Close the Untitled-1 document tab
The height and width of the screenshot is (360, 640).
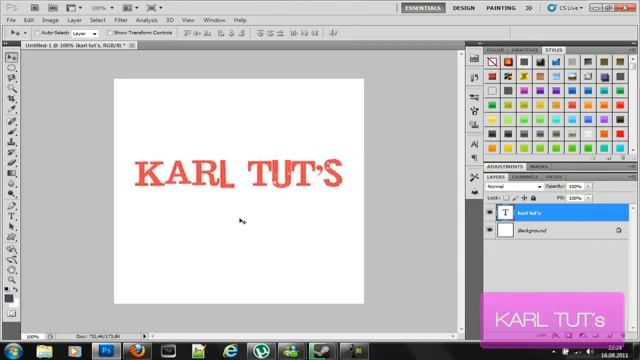132,45
